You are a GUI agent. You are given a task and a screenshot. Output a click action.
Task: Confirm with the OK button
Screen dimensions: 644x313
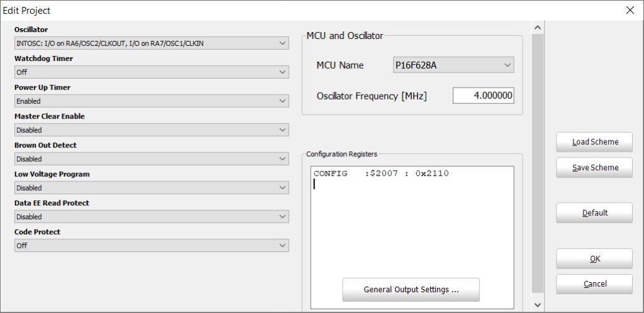(594, 259)
